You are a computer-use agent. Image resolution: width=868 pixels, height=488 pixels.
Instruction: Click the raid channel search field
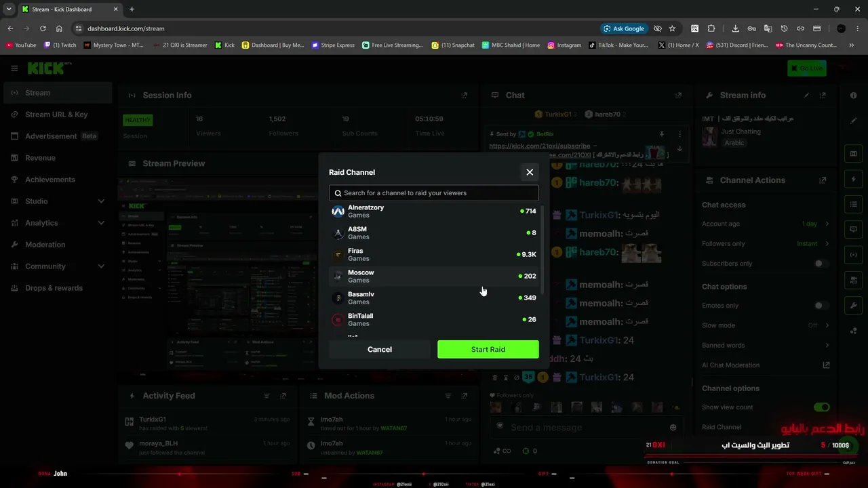pyautogui.click(x=434, y=193)
